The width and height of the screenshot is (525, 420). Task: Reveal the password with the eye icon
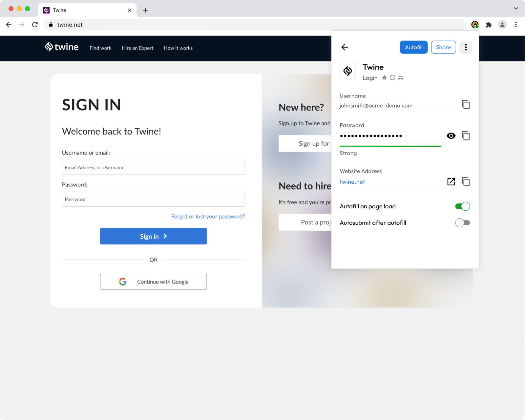pos(451,136)
